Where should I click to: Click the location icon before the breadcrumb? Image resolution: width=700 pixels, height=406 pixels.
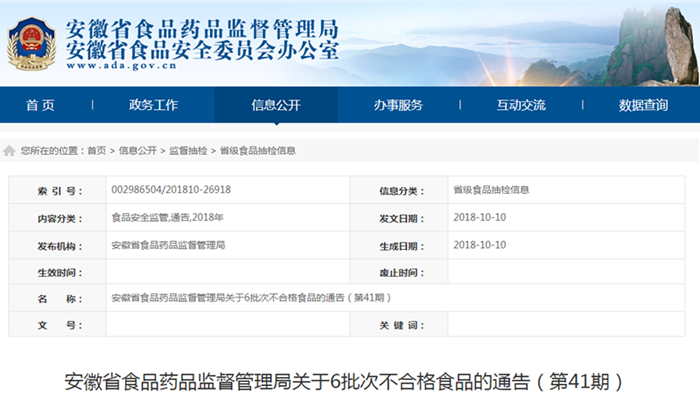pos(9,151)
